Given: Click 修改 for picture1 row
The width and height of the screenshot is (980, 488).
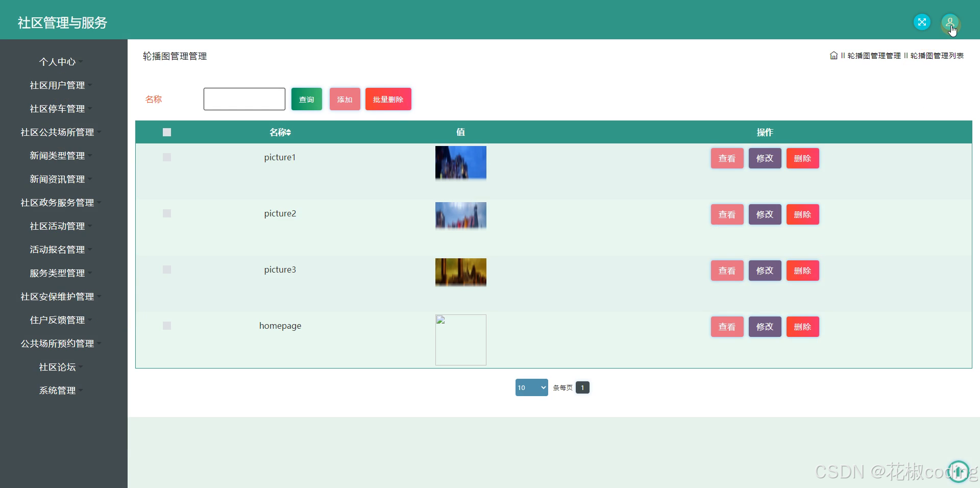Looking at the screenshot, I should 765,158.
